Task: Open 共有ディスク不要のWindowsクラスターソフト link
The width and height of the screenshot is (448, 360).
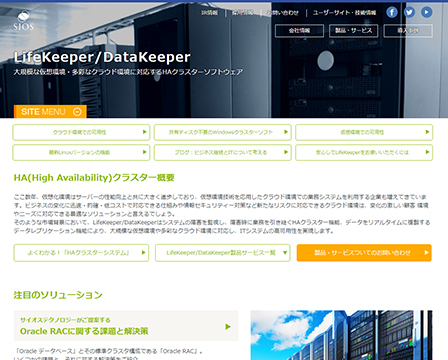Action: [x=222, y=132]
